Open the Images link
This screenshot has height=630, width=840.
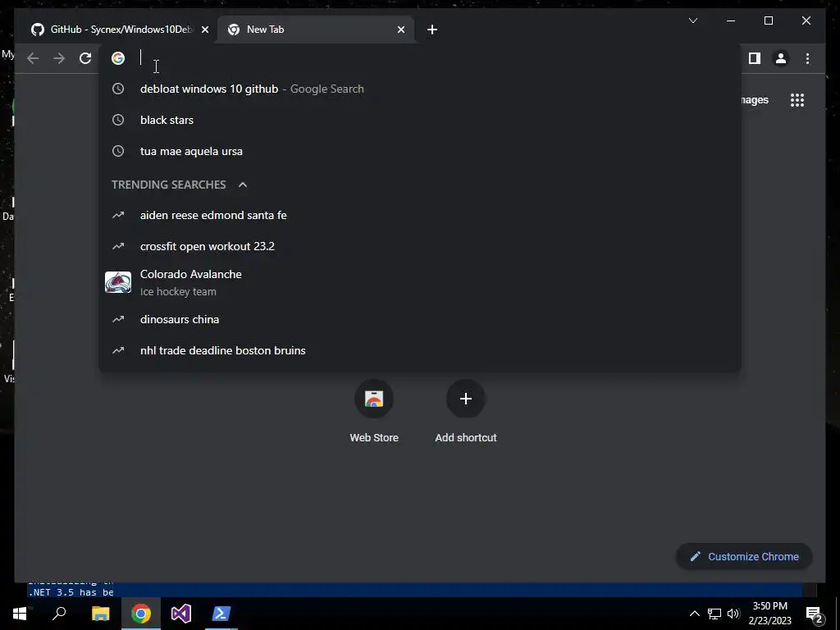[755, 100]
